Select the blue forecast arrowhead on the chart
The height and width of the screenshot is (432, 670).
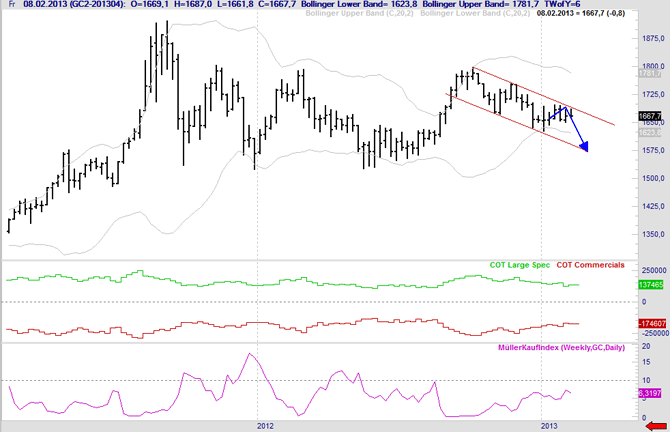pos(584,147)
